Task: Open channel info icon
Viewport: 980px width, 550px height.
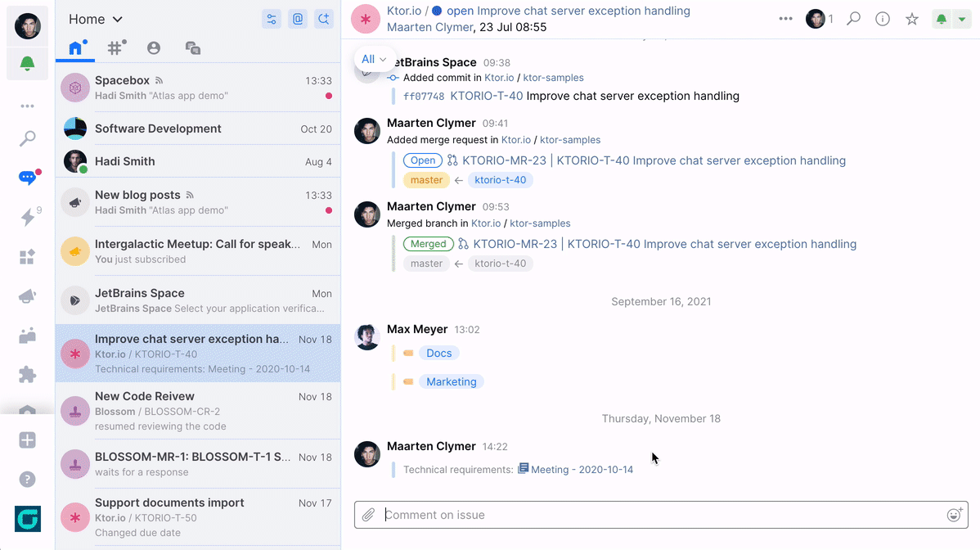Action: click(x=883, y=19)
